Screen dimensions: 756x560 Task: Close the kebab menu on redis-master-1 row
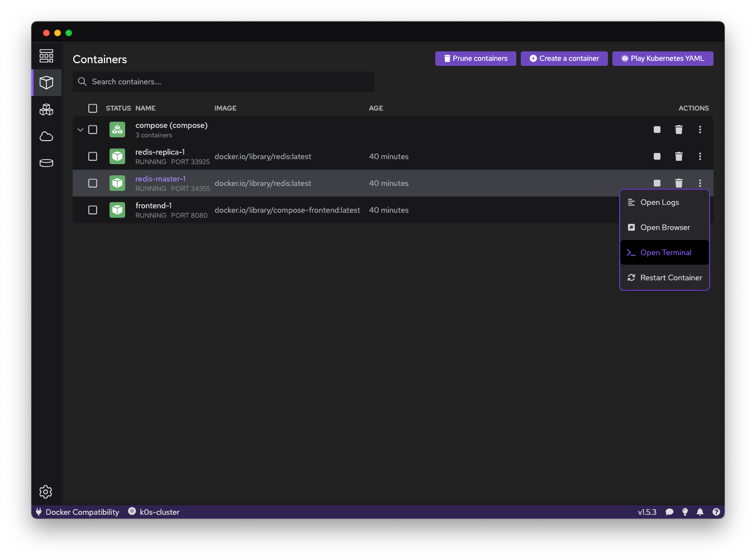coord(700,183)
